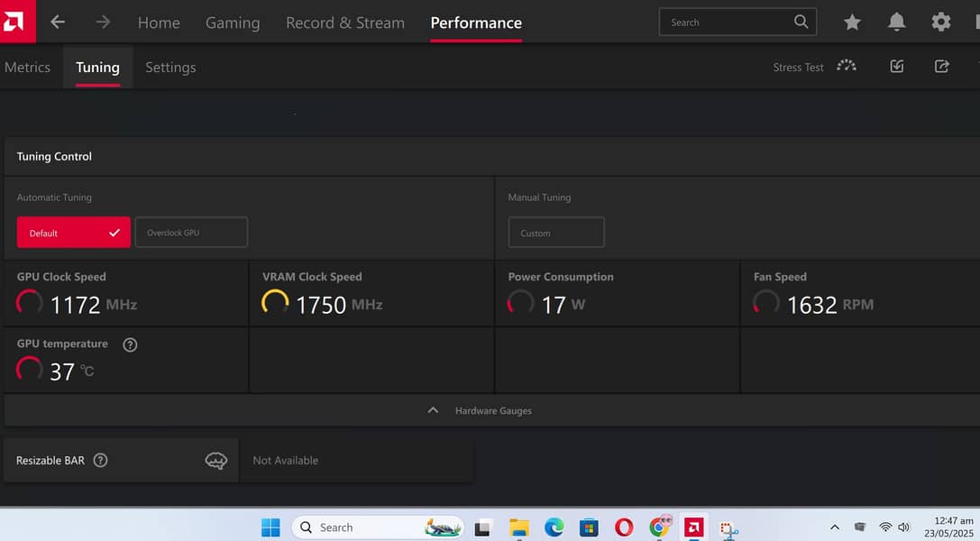Launch Microsoft Edge from taskbar
This screenshot has width=980, height=541.
[x=554, y=527]
